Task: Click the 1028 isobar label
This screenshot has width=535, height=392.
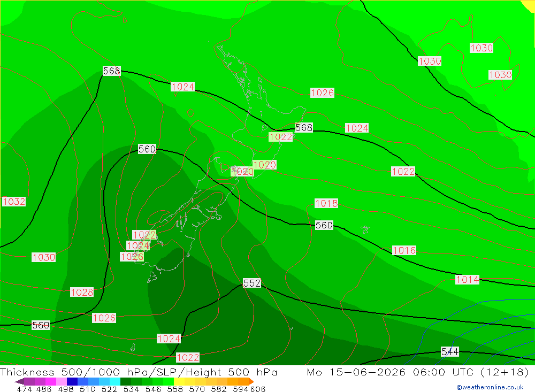Action: tap(82, 293)
